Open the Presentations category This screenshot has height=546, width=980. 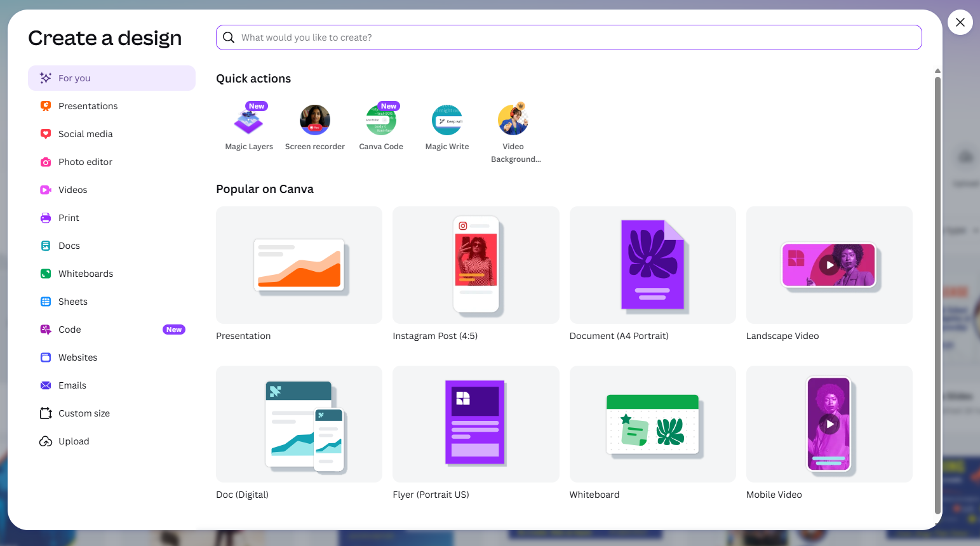pyautogui.click(x=112, y=106)
